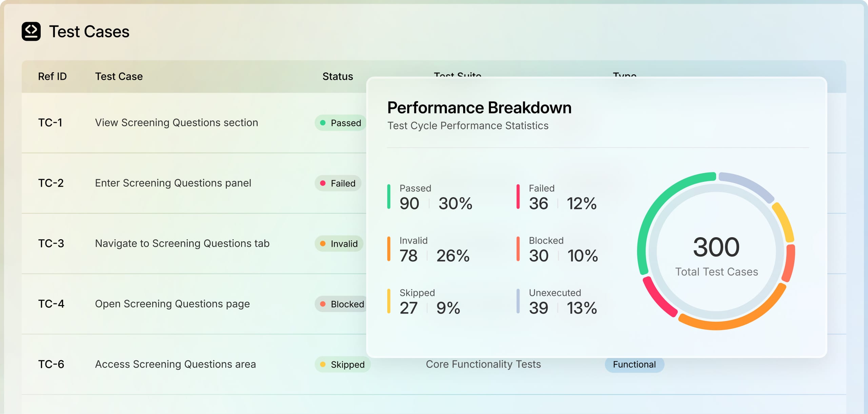
Task: Open 'View Screening Questions section' test case
Action: click(176, 123)
